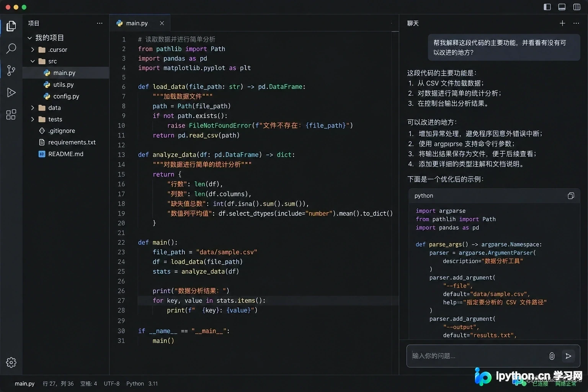The width and height of the screenshot is (588, 392).
Task: Open the Search magnifier in activity bar
Action: click(x=11, y=48)
